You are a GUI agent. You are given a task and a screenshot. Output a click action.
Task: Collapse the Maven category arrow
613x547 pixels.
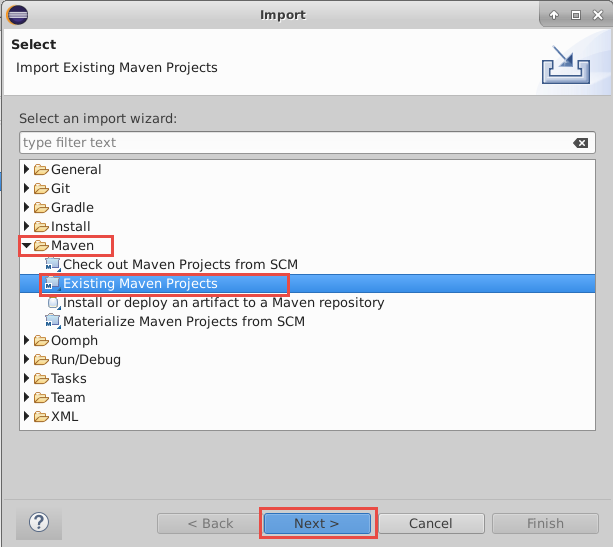27,246
